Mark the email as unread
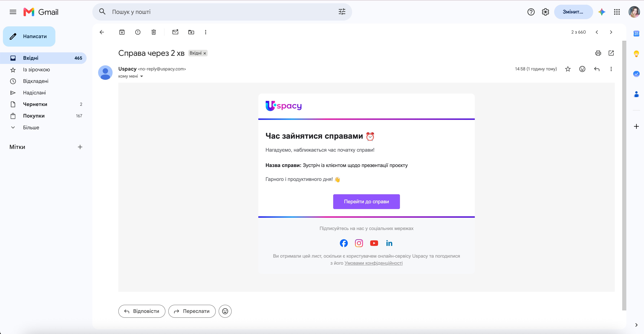Image resolution: width=644 pixels, height=334 pixels. coord(175,32)
